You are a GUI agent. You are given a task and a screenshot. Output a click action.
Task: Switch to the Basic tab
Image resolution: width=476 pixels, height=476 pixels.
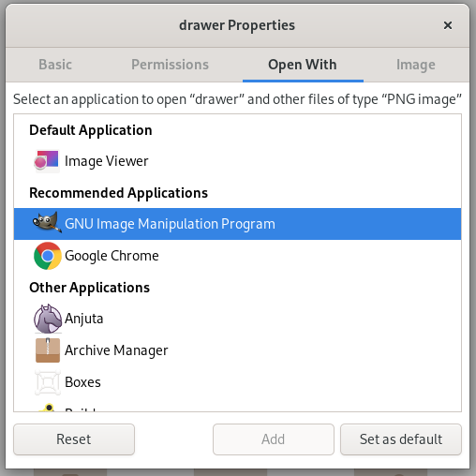click(55, 65)
